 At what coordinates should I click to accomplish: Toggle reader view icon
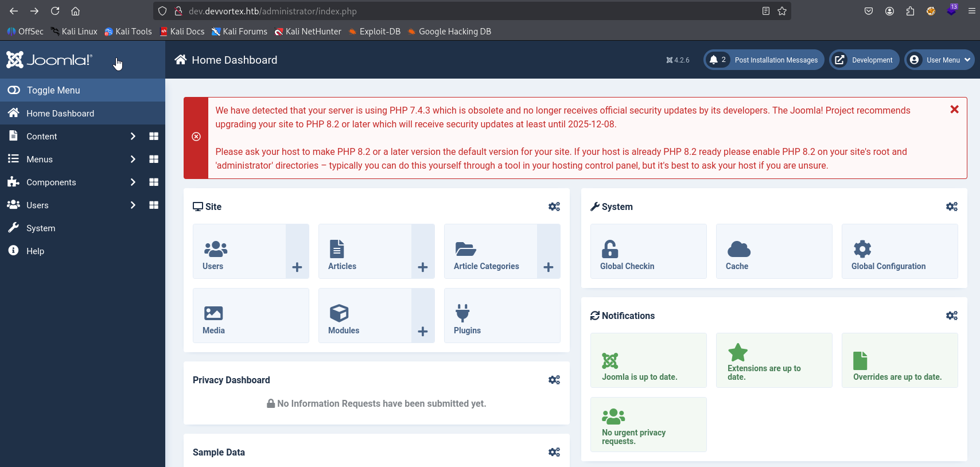(765, 11)
